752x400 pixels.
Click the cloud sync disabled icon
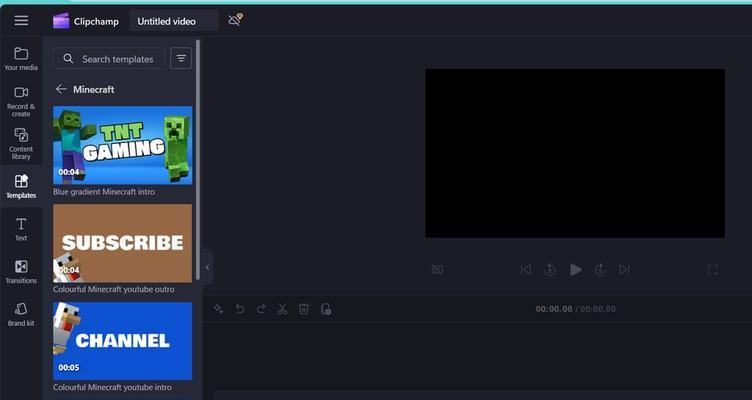click(235, 20)
